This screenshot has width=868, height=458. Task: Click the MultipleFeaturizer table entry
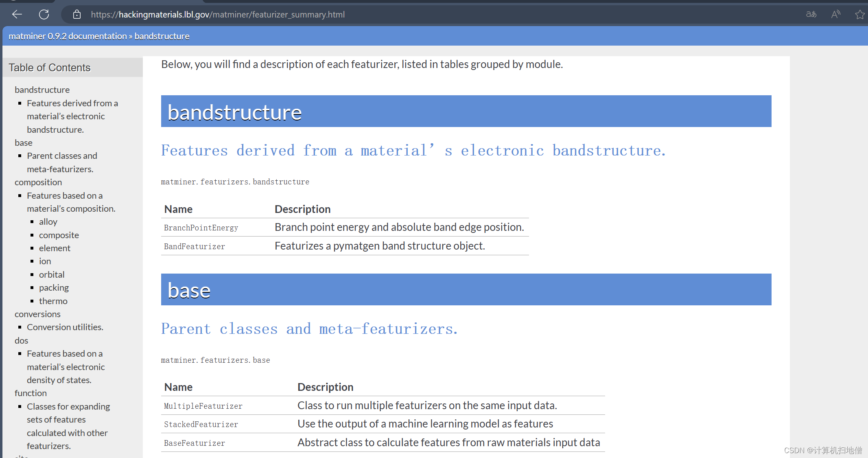coord(203,406)
